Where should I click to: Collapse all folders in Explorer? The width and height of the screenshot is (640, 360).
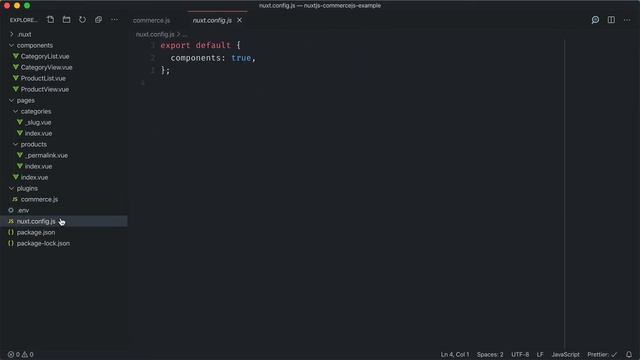[x=98, y=20]
